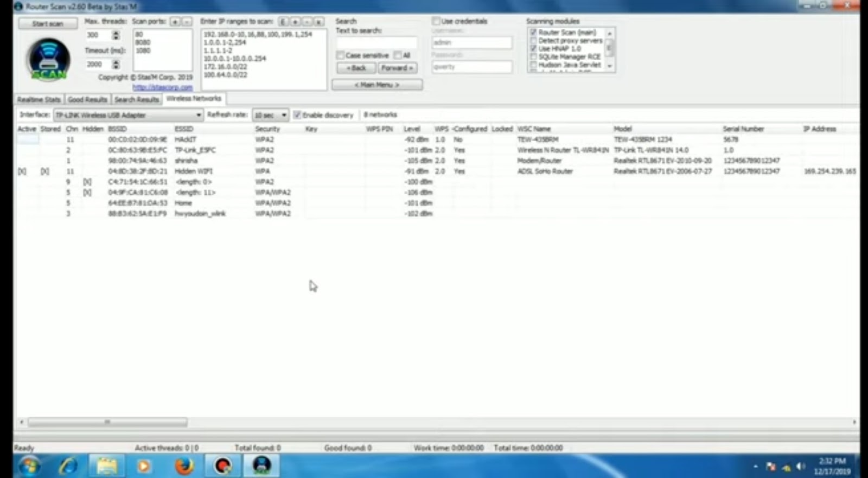
Task: Switch to the Search Results tab
Action: 137,100
